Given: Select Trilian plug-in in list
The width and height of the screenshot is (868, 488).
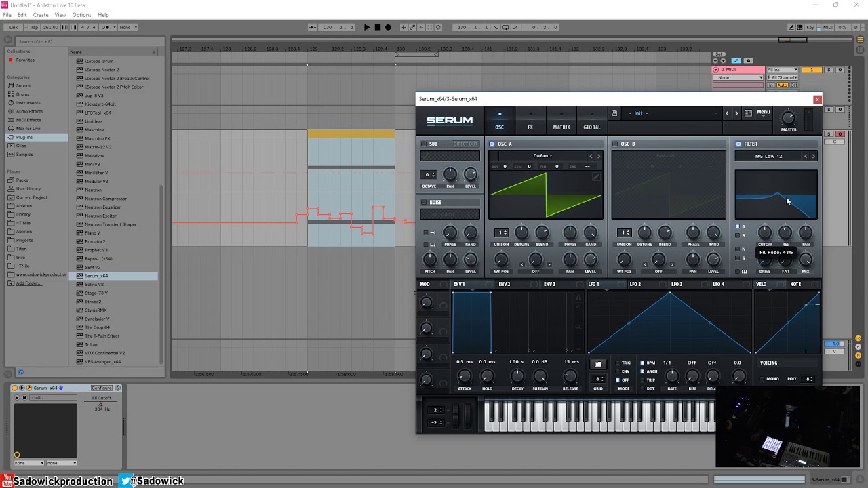Looking at the screenshot, I should [93, 344].
